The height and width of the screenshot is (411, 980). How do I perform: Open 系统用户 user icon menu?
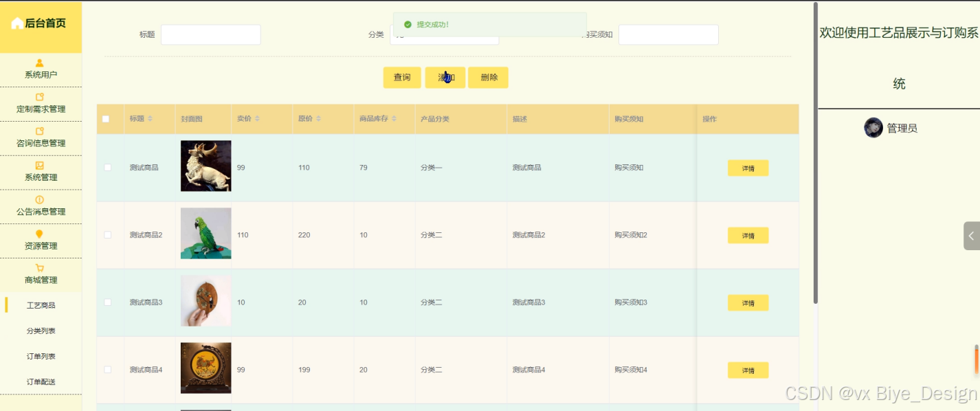pos(39,63)
